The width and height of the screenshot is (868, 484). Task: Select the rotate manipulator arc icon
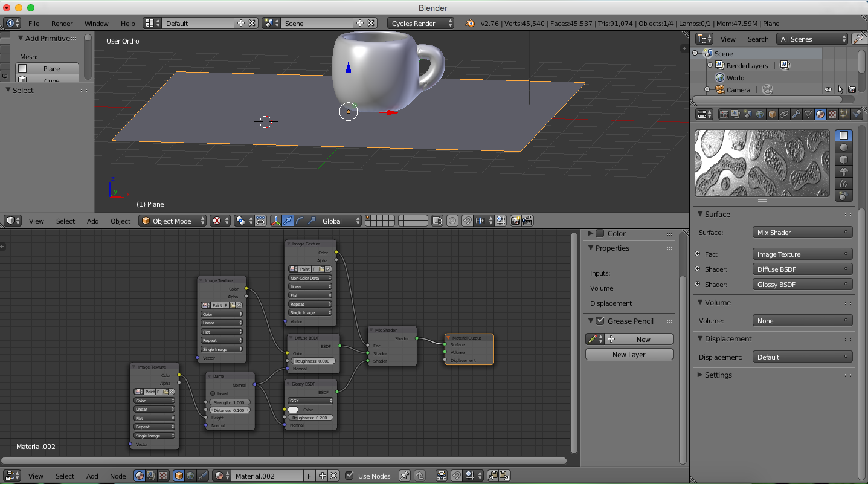coord(300,221)
